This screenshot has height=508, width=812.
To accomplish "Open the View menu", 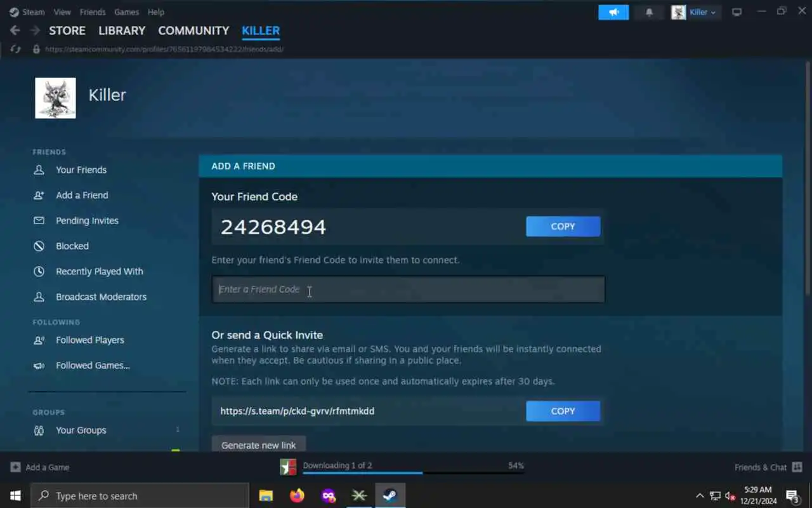I will tap(62, 12).
